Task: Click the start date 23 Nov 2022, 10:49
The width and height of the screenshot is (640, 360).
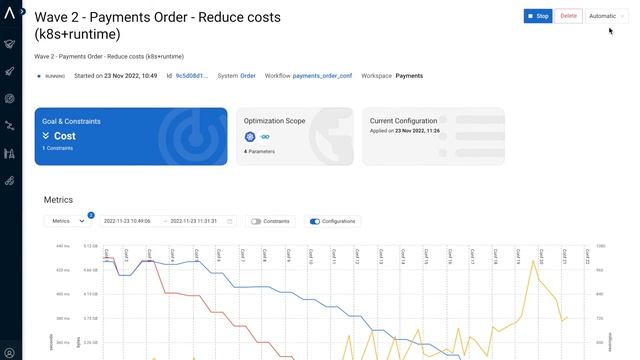Action: coord(131,76)
